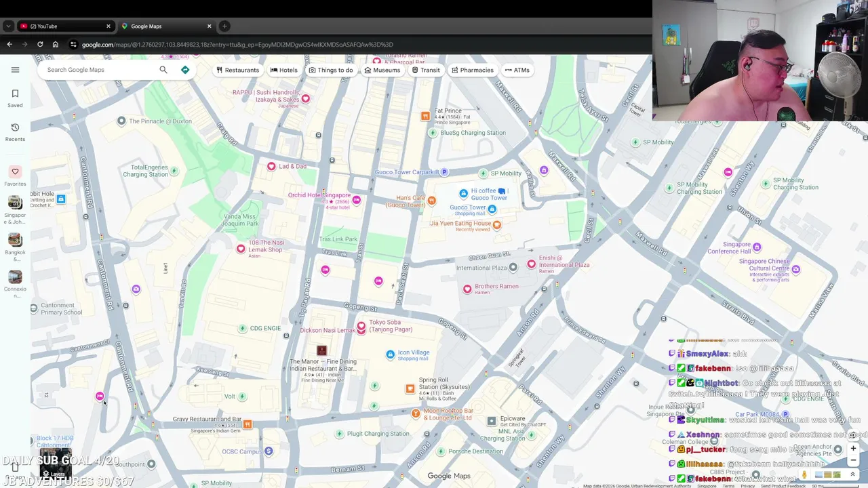
Task: Click the Brothers Ramen pin
Action: pyautogui.click(x=467, y=289)
